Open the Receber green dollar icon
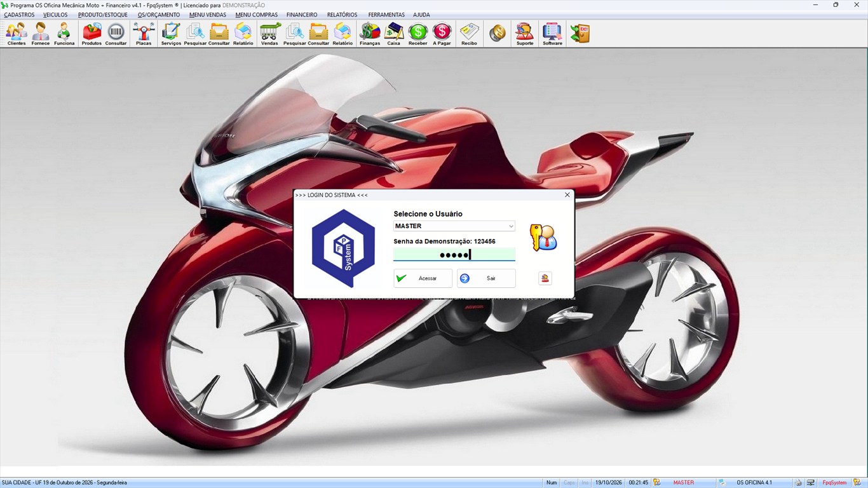Viewport: 868px width, 488px height. click(418, 34)
